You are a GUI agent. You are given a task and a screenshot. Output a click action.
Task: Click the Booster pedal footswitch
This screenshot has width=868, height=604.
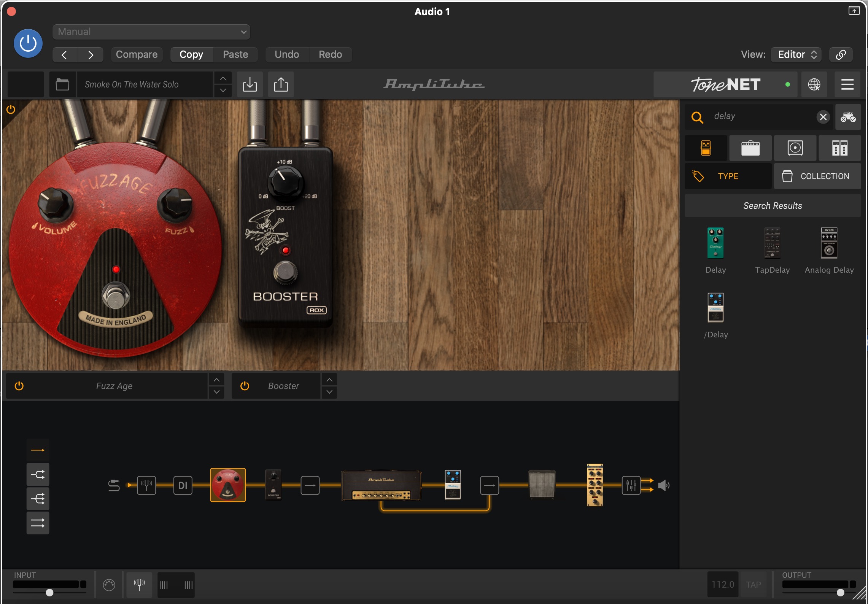pyautogui.click(x=285, y=272)
